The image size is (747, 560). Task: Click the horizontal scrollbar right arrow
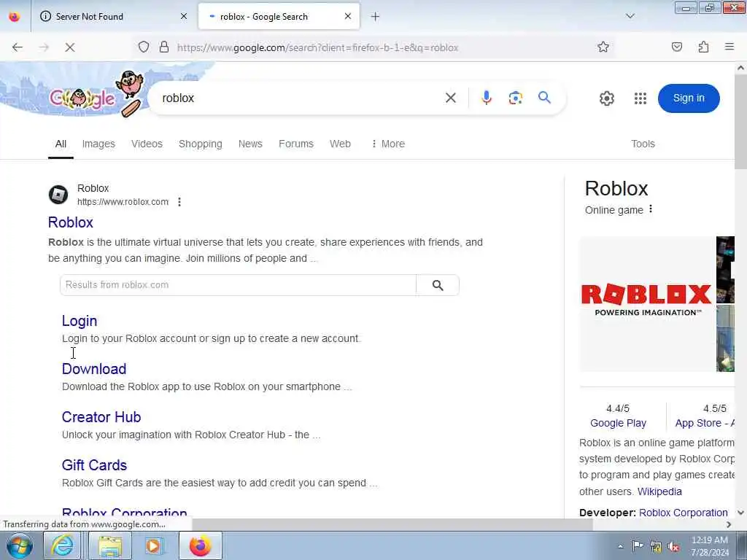point(729,524)
